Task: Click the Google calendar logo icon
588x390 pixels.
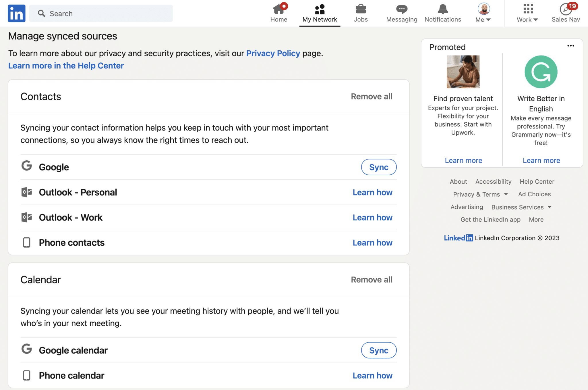Action: (x=27, y=349)
